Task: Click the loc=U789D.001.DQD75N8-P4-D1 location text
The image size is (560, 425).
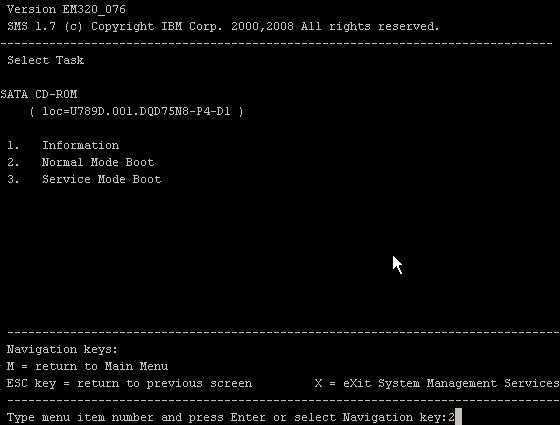Action: click(137, 111)
